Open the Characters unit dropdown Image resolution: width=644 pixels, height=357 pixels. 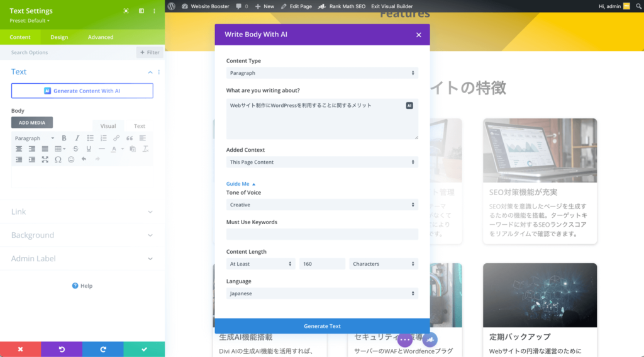click(x=384, y=264)
